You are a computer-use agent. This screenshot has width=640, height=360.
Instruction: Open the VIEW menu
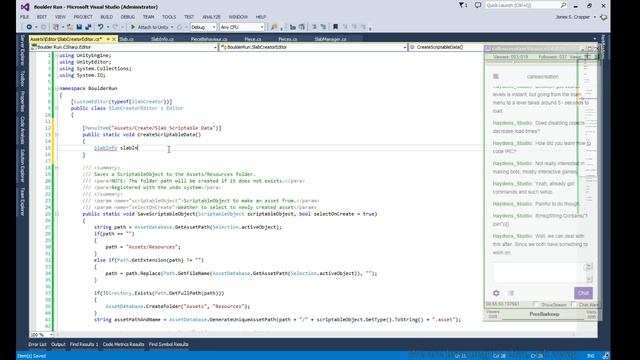coord(60,17)
